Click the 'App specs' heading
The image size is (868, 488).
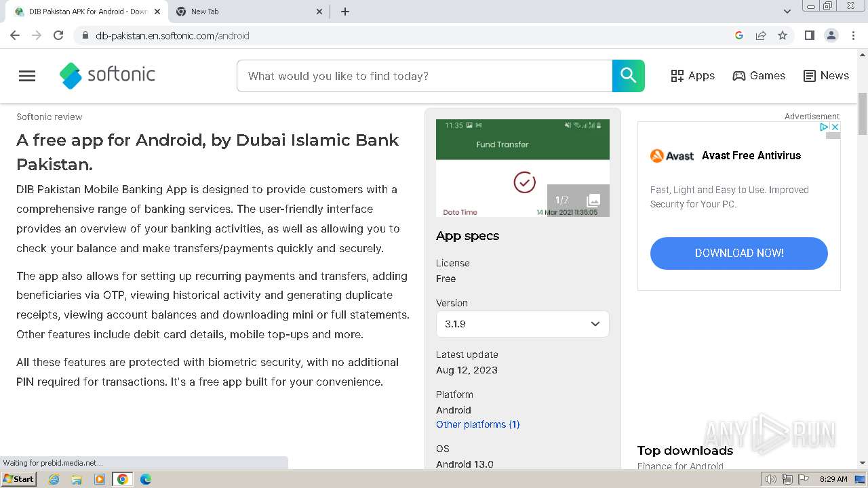click(467, 236)
